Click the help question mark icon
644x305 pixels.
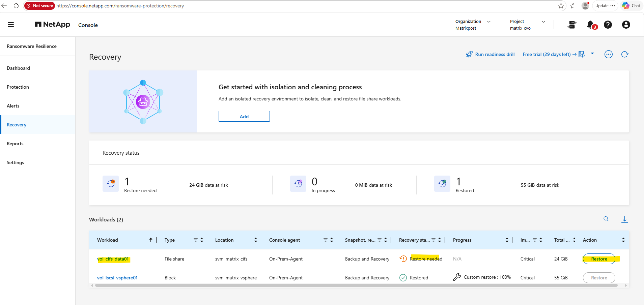coord(608,25)
